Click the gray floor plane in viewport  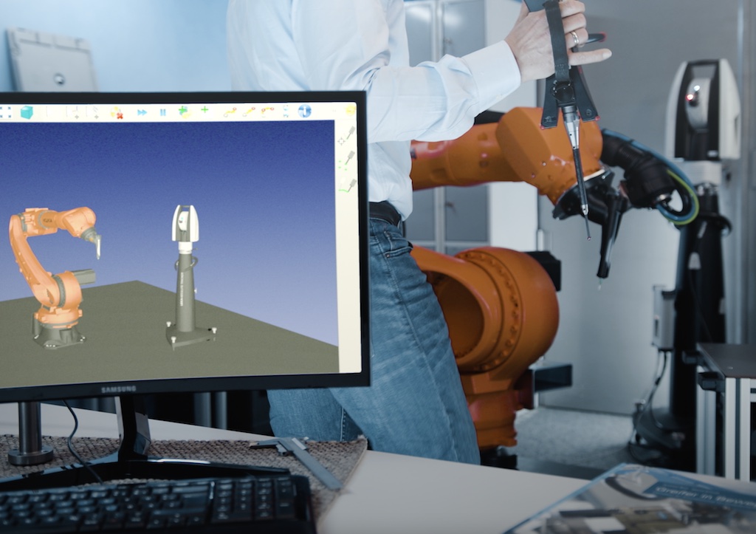point(258,347)
